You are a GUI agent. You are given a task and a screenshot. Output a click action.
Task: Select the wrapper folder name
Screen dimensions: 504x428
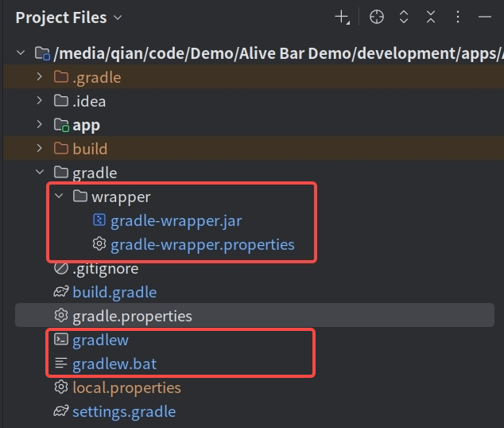[x=121, y=197]
